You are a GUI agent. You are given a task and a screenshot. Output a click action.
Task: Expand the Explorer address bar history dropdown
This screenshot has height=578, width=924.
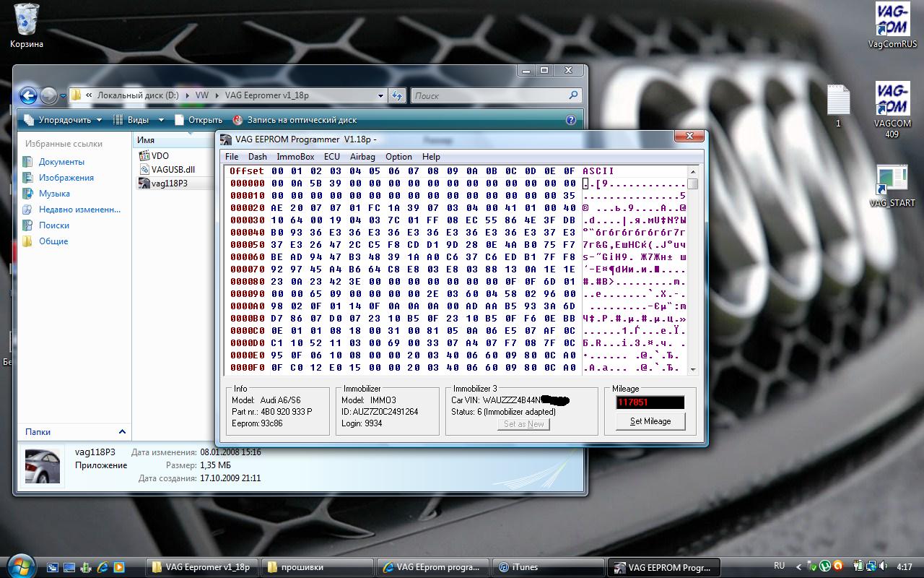coord(380,95)
